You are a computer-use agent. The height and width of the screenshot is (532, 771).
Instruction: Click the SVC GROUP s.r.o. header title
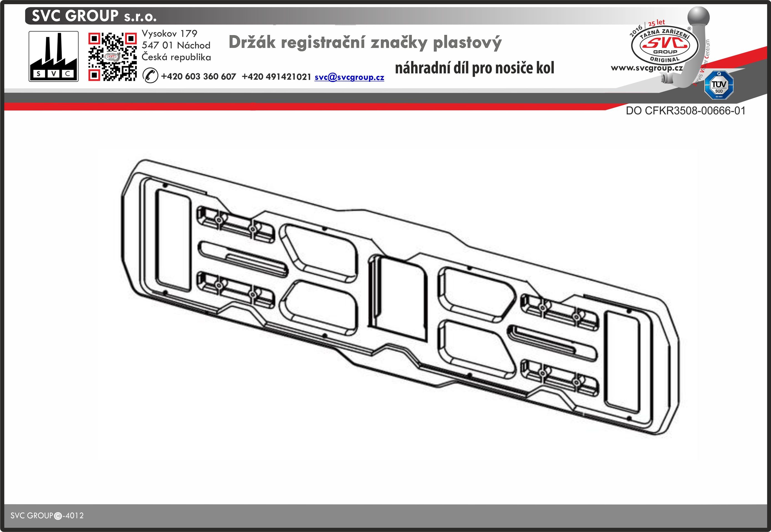click(x=94, y=16)
